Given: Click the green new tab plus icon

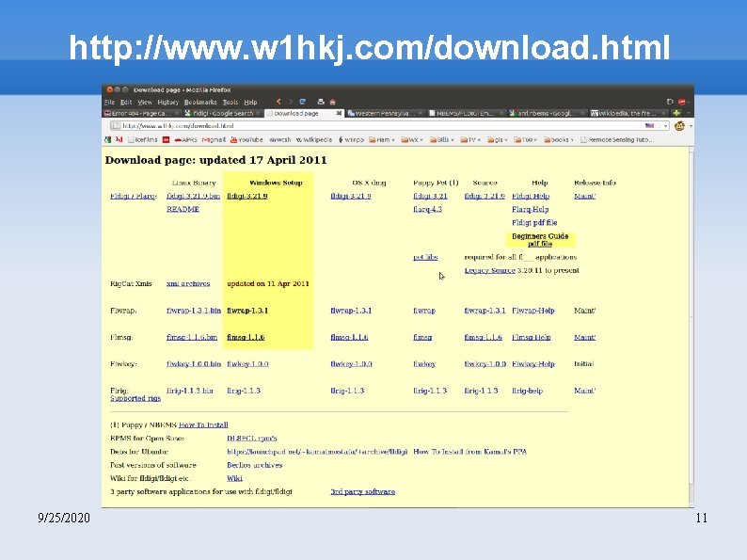Looking at the screenshot, I should coord(676,113).
